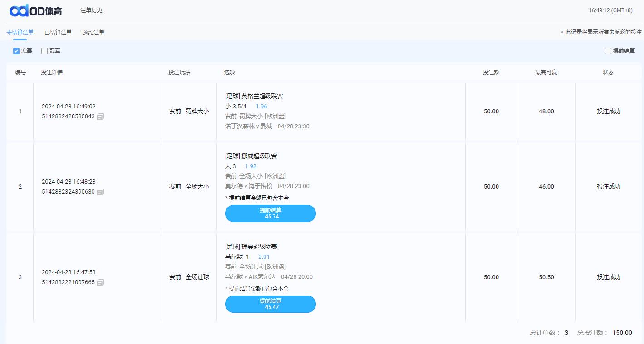This screenshot has height=344, width=644.
Task: Click the OD体育 logo
Action: (36, 10)
